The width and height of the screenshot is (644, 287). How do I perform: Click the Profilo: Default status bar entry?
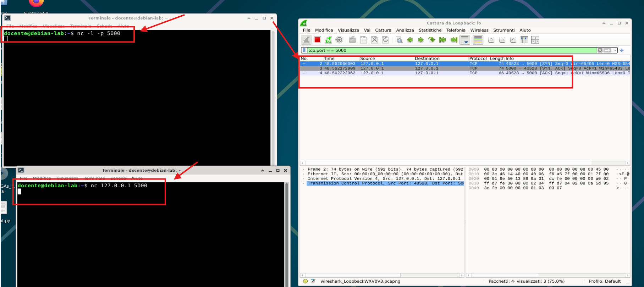[605, 281]
